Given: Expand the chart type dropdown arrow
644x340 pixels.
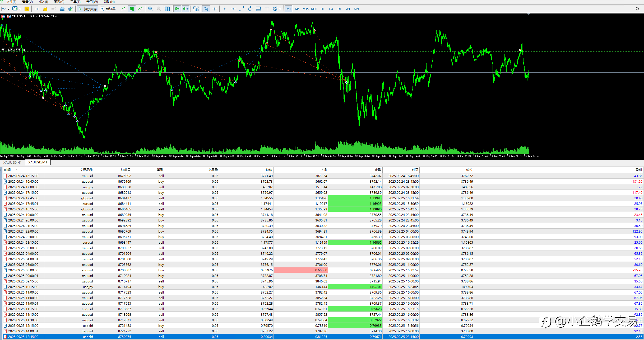Looking at the screenshot, I should click(9, 9).
